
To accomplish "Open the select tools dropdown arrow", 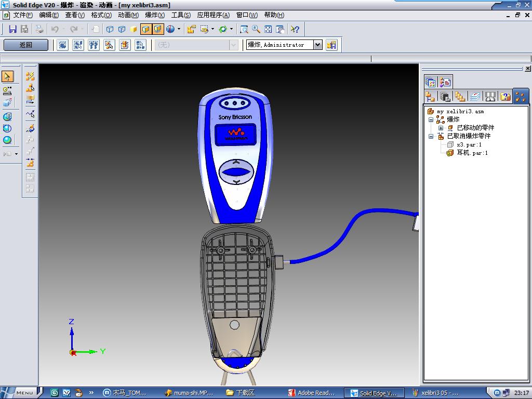I will pos(212,29).
